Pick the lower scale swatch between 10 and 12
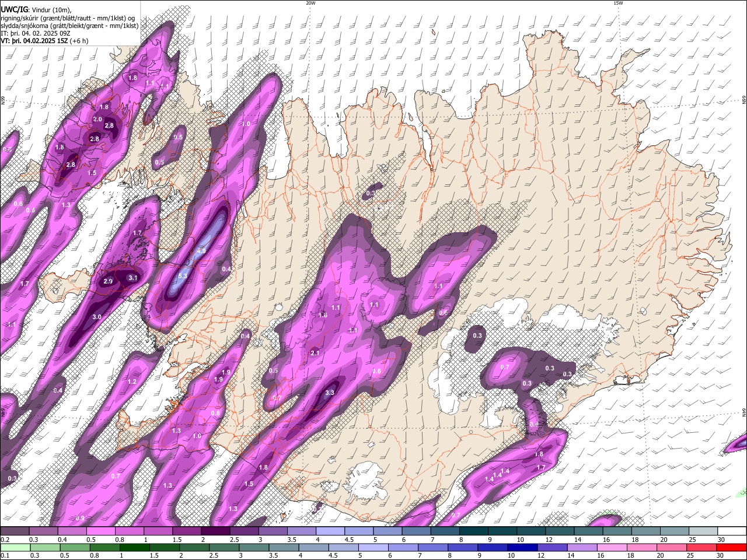 [x=522, y=547]
